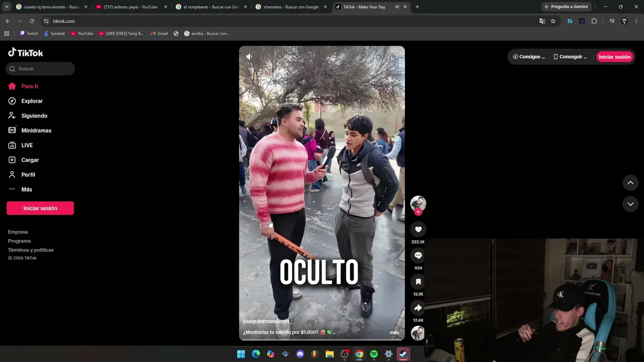Switch to the 'cuanto iq tenia einstein' tab
644x362 pixels.
pyautogui.click(x=51, y=7)
